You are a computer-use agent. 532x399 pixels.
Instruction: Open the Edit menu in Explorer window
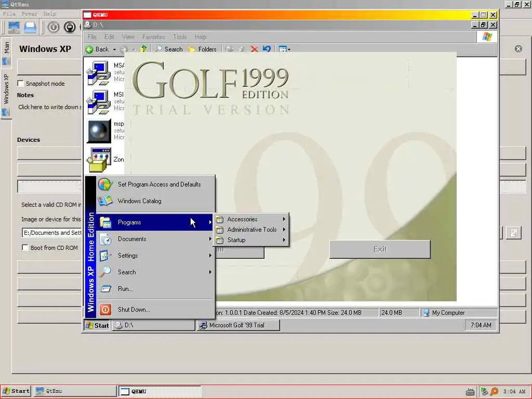(109, 37)
